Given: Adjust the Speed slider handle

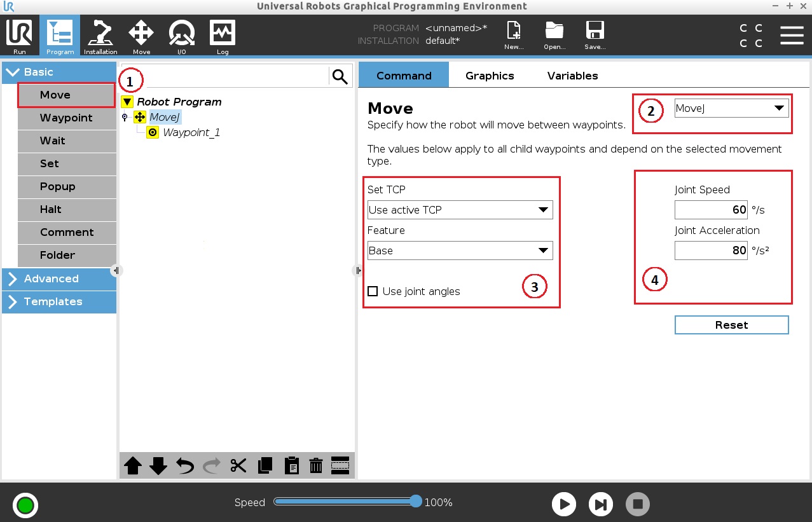Looking at the screenshot, I should [416, 502].
